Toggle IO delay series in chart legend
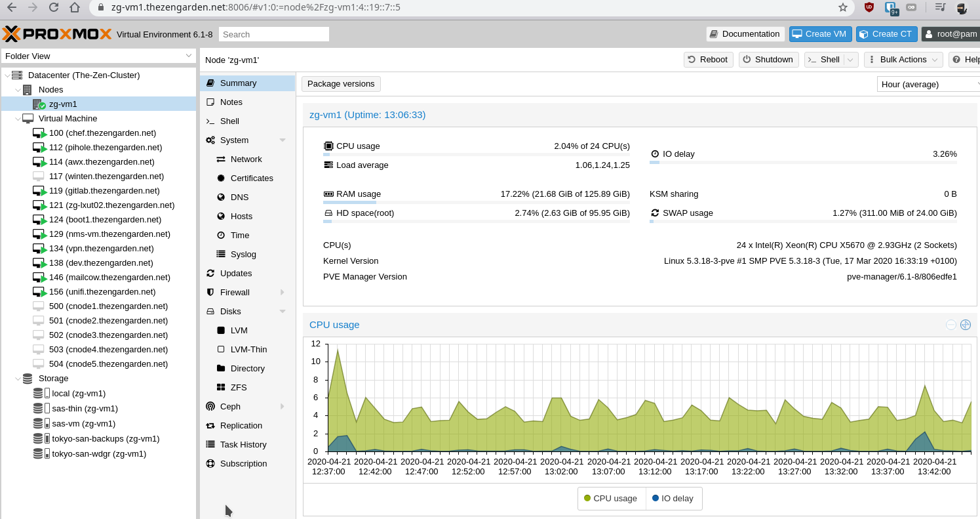 click(673, 498)
